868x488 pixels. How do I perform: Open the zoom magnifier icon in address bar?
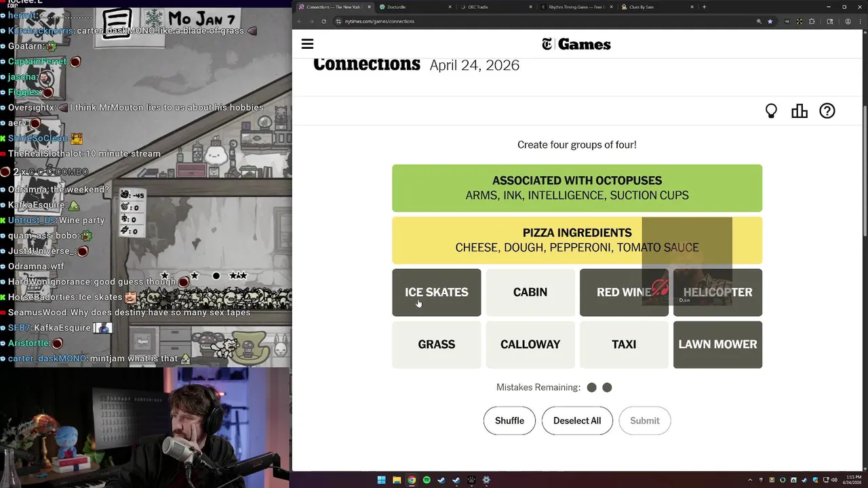[x=759, y=21]
